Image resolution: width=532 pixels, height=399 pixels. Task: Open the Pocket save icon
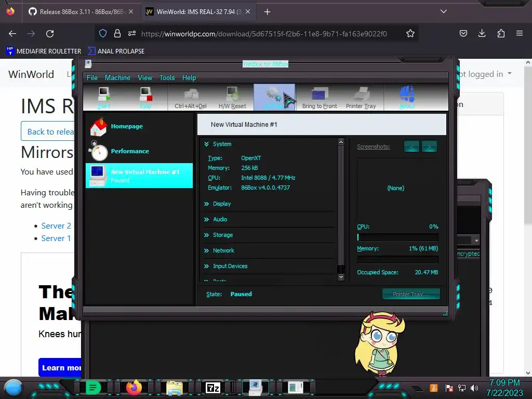463,33
